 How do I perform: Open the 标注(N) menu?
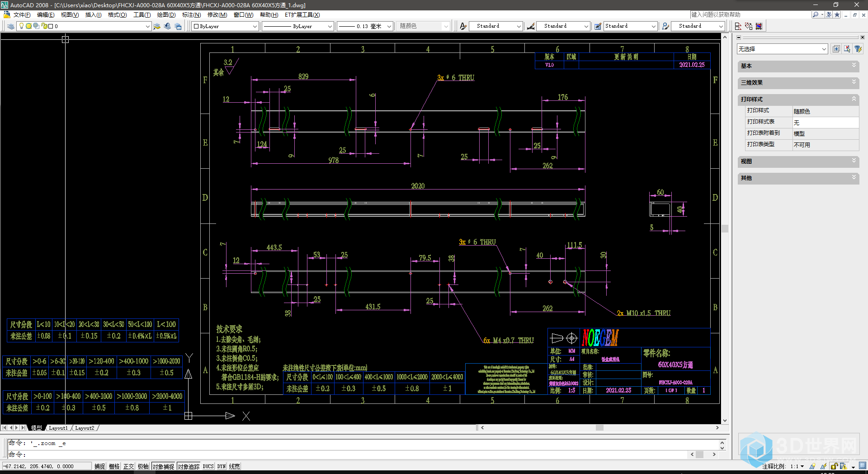pyautogui.click(x=192, y=15)
